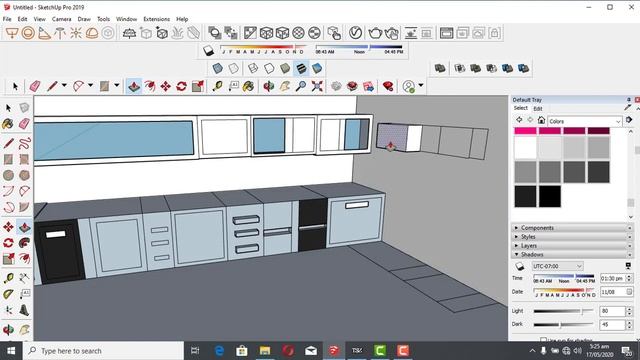The width and height of the screenshot is (640, 360).
Task: Pick the Protractor tool in left toolbar
Action: point(8,294)
